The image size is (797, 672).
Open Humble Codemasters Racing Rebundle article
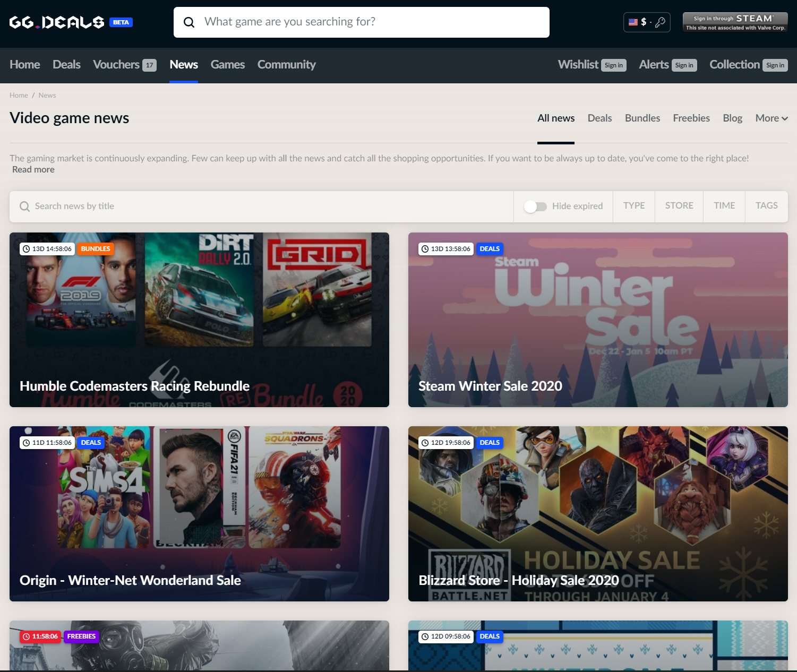(x=199, y=320)
